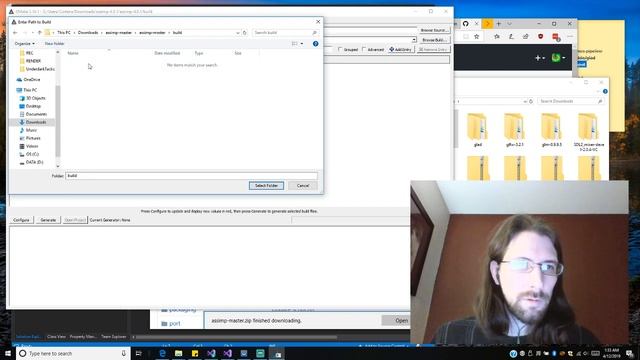The width and height of the screenshot is (640, 360).
Task: Open the GitHub browser tab
Action: [x=465, y=24]
